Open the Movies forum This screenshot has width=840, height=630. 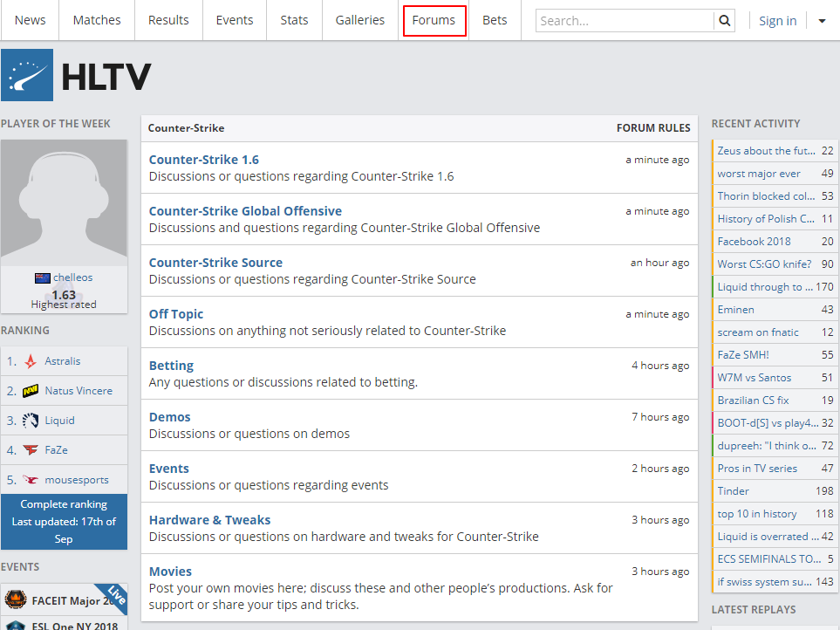click(x=170, y=571)
